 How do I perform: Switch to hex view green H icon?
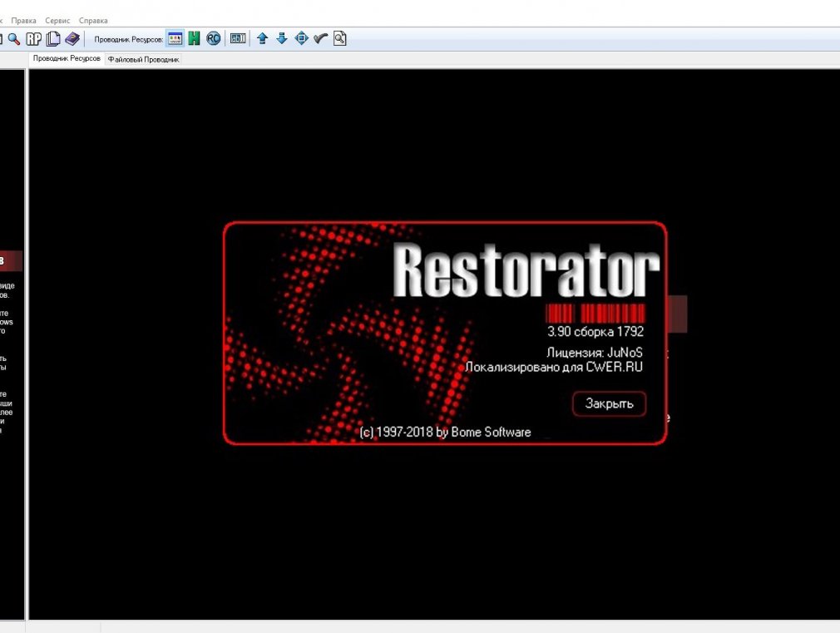[x=194, y=38]
